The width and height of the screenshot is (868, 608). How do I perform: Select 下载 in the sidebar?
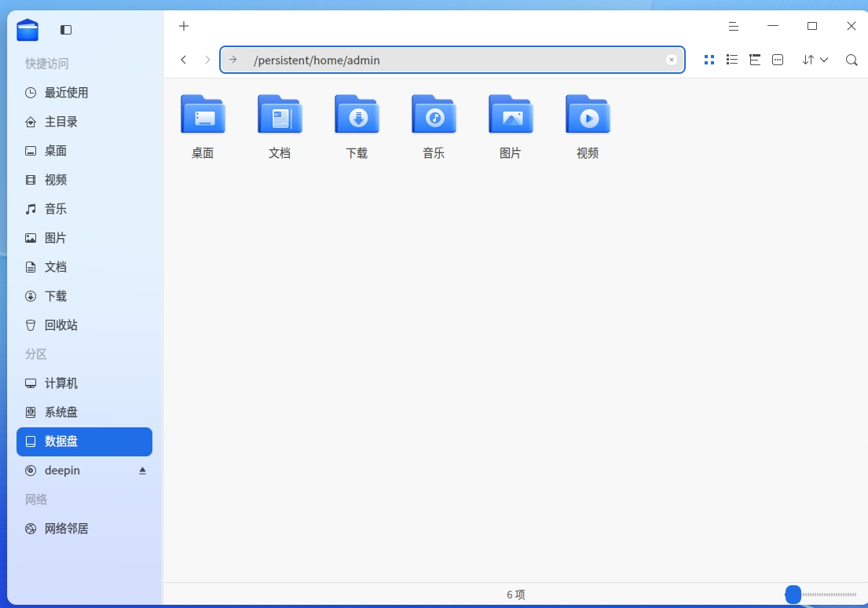coord(84,296)
